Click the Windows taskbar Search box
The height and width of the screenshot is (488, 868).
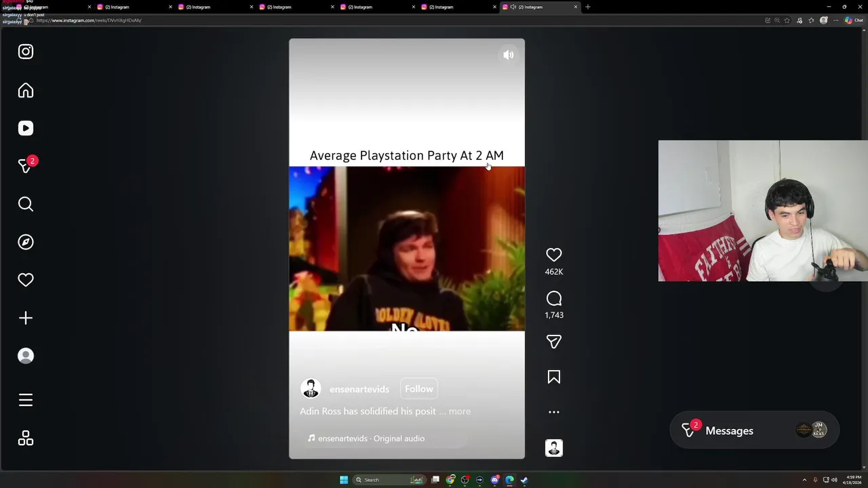coord(389,480)
